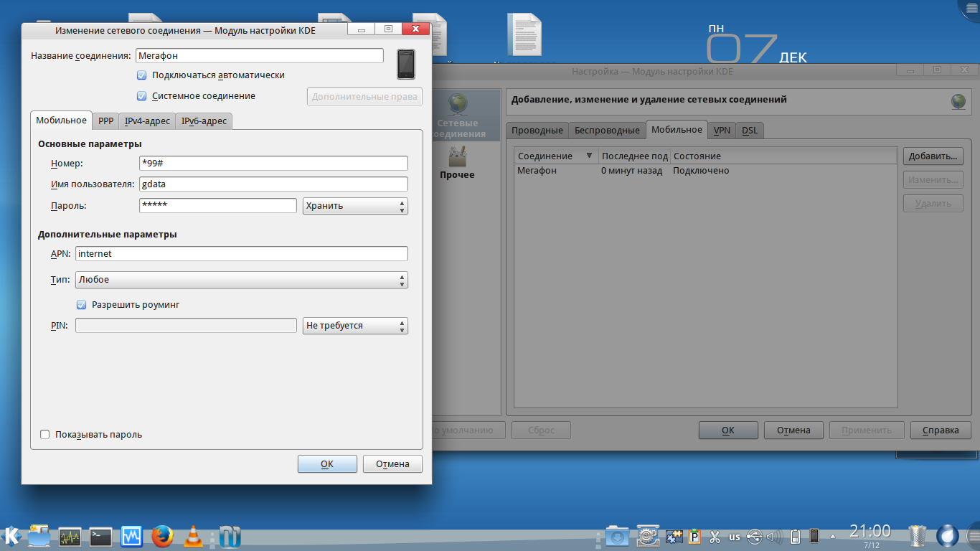Click the text document icon on the desktop

tap(524, 34)
